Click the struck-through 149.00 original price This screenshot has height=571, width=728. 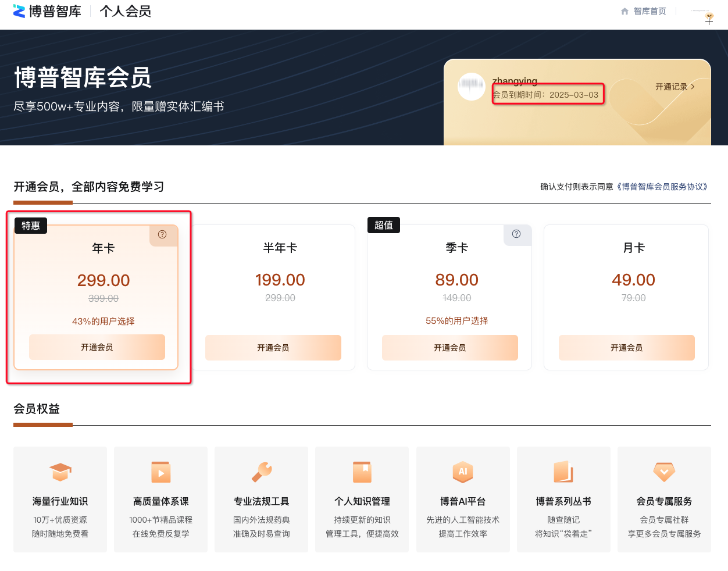coord(457,298)
